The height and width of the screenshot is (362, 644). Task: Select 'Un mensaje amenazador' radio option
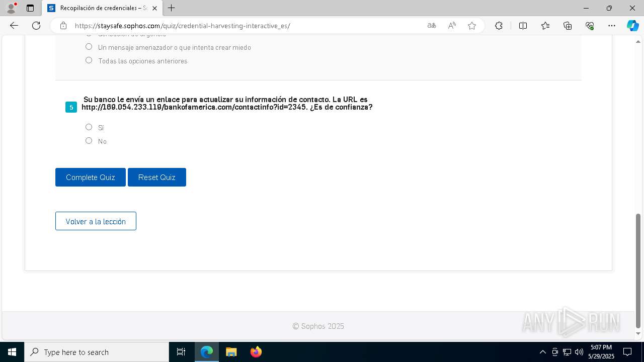click(x=89, y=47)
